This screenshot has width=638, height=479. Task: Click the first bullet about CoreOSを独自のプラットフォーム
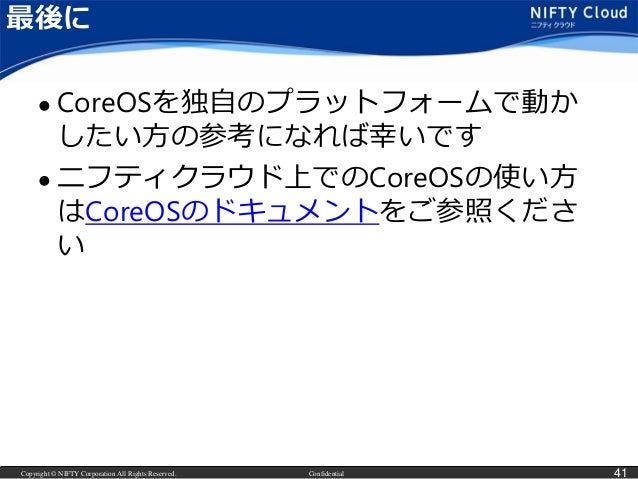click(317, 119)
